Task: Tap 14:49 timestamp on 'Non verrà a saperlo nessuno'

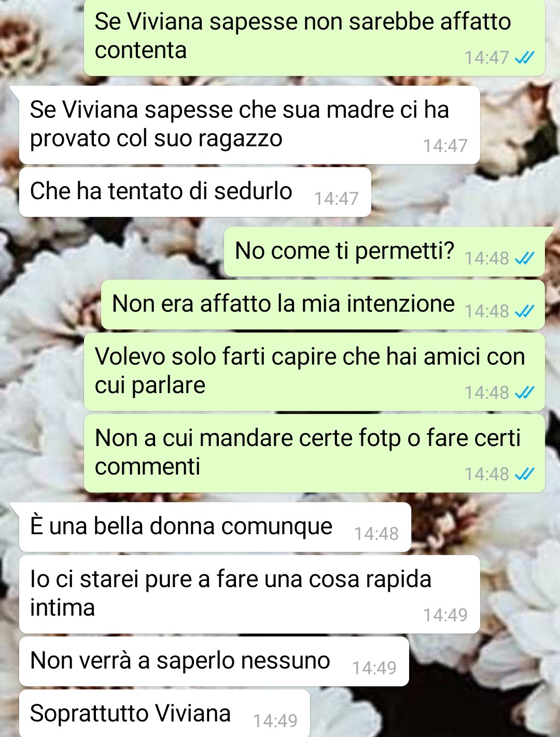Action: (x=374, y=668)
